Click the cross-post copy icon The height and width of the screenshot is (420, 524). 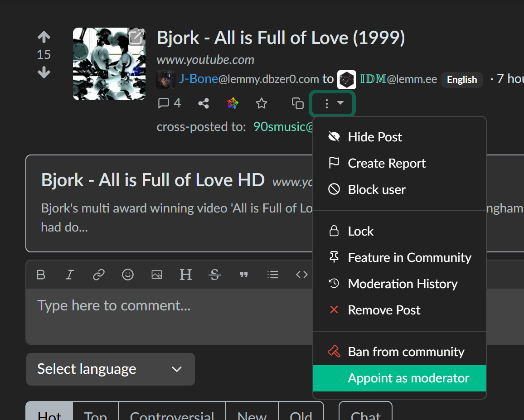297,103
